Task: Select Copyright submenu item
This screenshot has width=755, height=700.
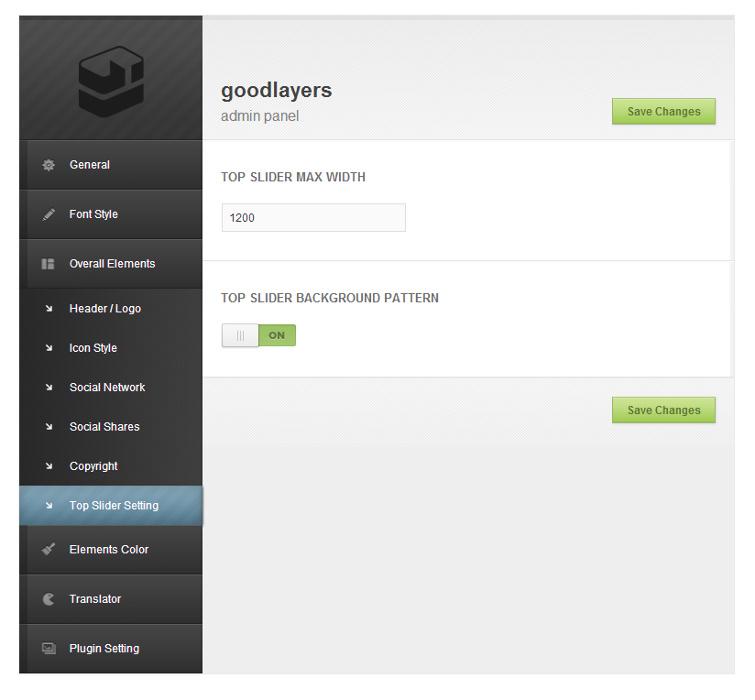Action: (x=111, y=466)
